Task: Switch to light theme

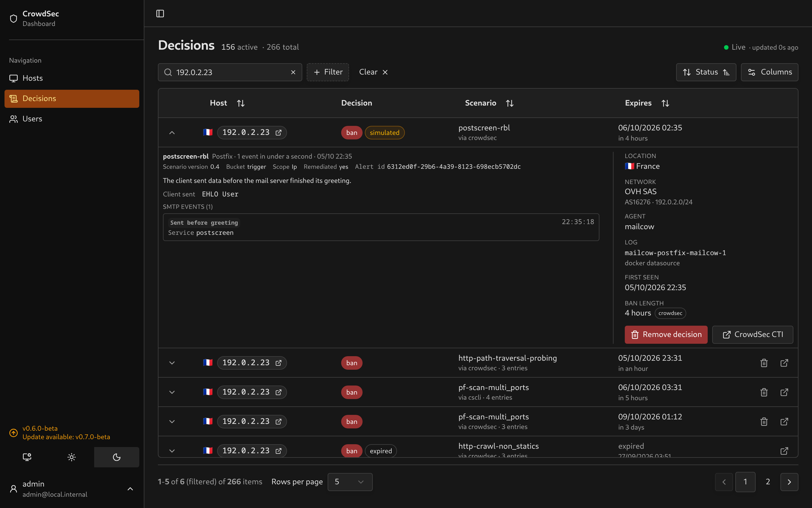Action: coord(71,457)
